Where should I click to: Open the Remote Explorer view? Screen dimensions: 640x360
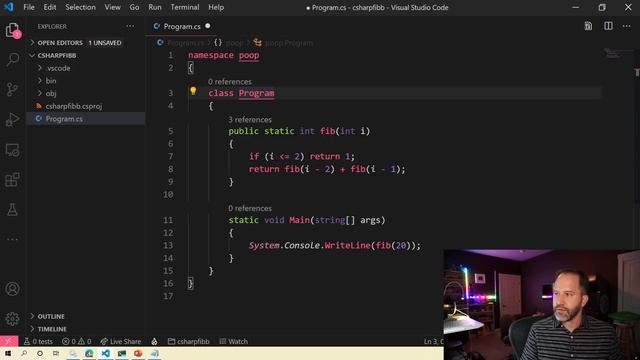13,150
